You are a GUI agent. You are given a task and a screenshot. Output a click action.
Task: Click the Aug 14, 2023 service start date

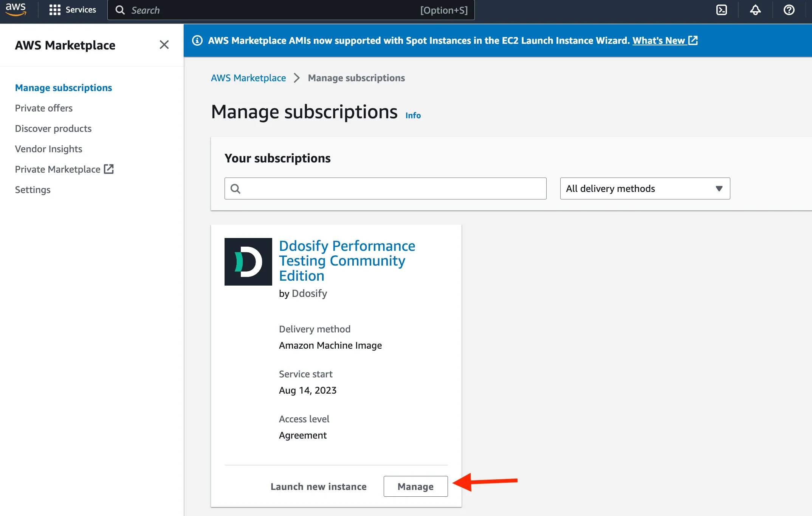308,390
